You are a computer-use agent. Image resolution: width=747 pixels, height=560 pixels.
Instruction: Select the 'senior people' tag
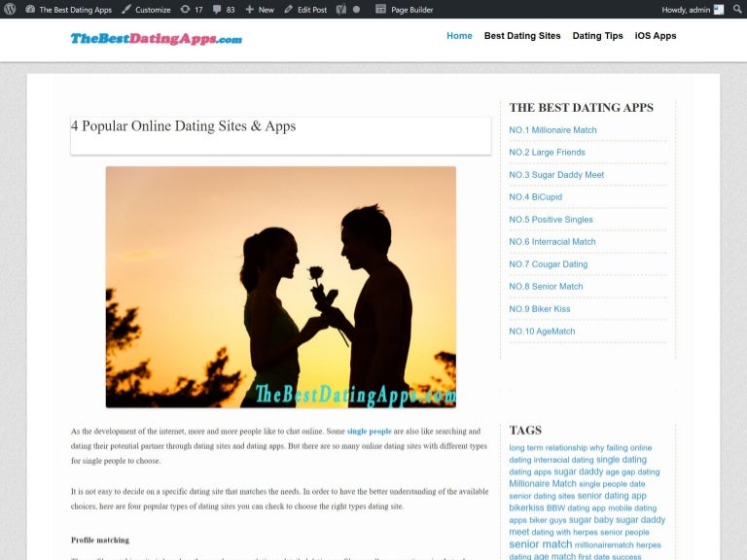pyautogui.click(x=624, y=533)
